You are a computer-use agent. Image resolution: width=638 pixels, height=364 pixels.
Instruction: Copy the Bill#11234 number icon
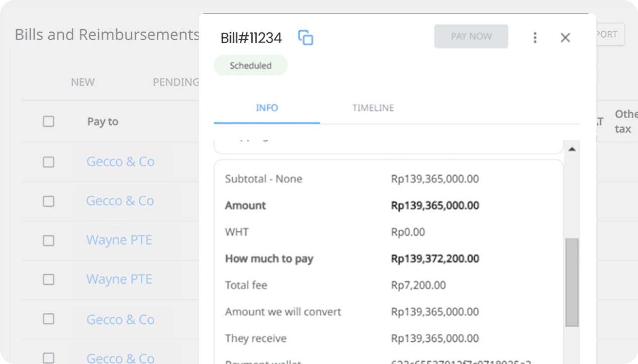[306, 38]
